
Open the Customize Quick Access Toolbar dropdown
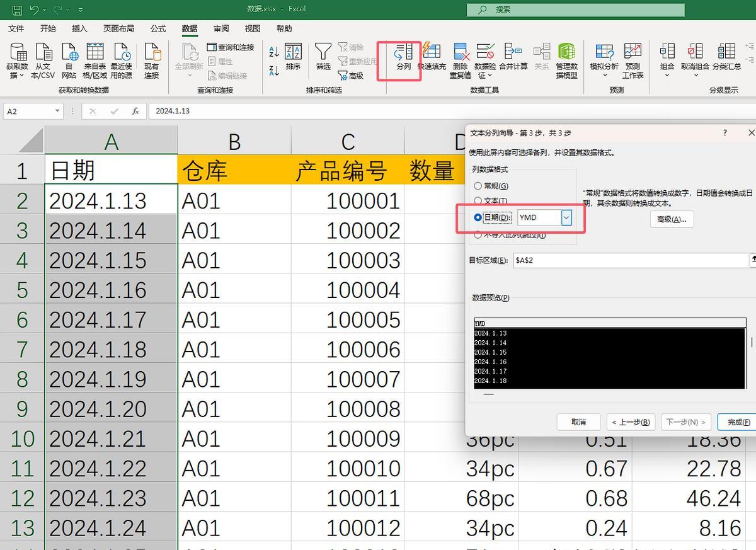[x=81, y=10]
